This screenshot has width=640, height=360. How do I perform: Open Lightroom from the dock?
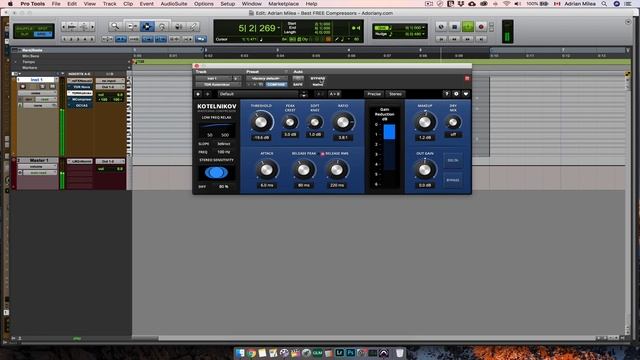pyautogui.click(x=339, y=353)
